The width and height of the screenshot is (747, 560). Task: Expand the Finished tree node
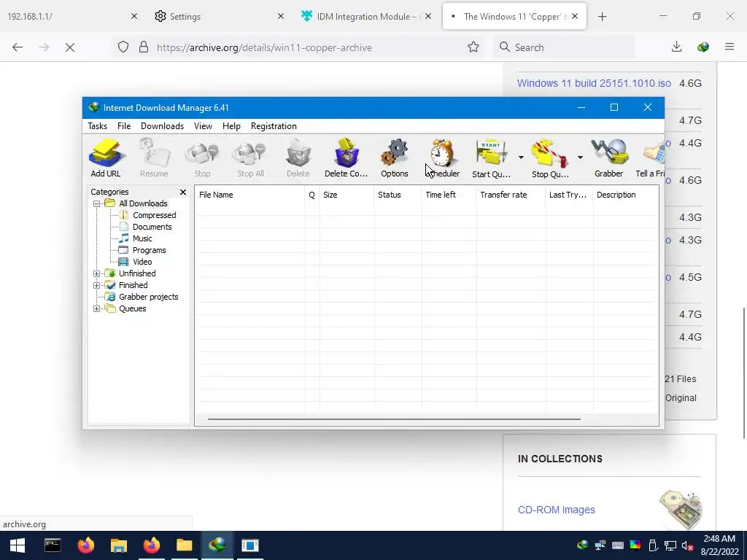[97, 285]
